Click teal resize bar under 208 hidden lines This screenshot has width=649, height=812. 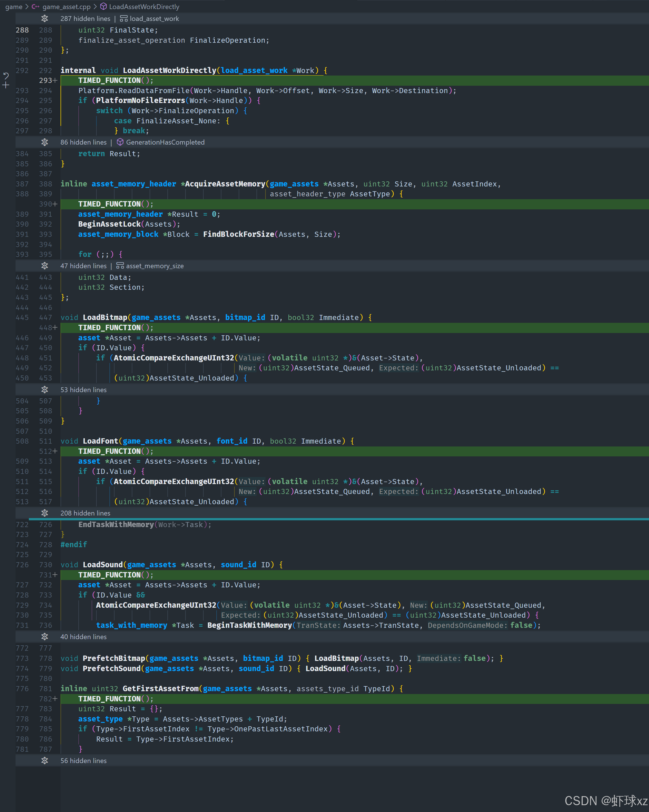(339, 519)
